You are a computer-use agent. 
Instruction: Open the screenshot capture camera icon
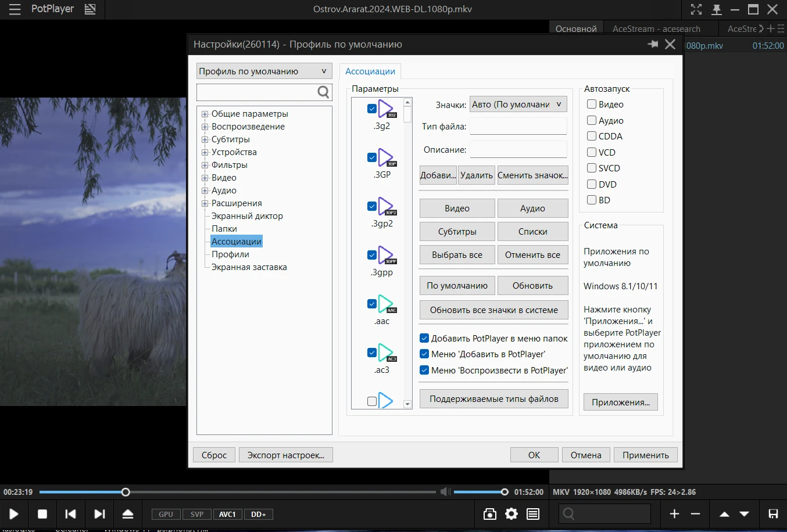point(490,514)
